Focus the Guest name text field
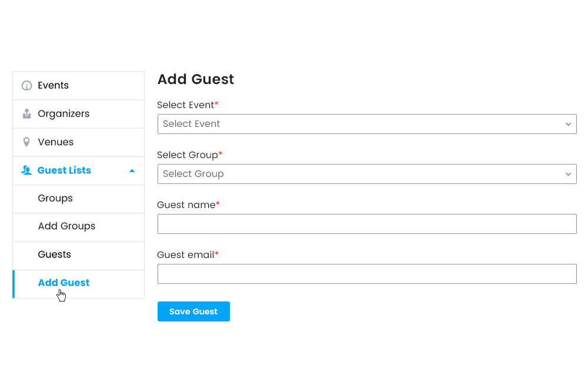588x392 pixels. (x=367, y=224)
